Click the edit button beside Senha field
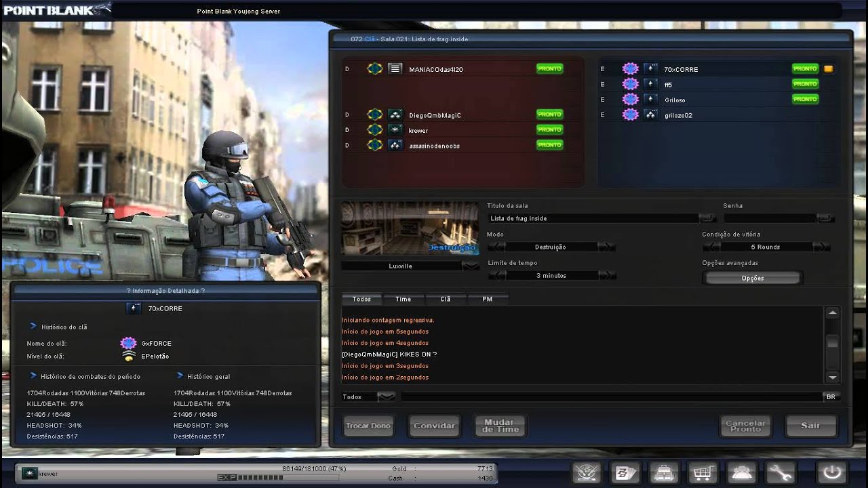This screenshot has height=488, width=868. point(825,218)
